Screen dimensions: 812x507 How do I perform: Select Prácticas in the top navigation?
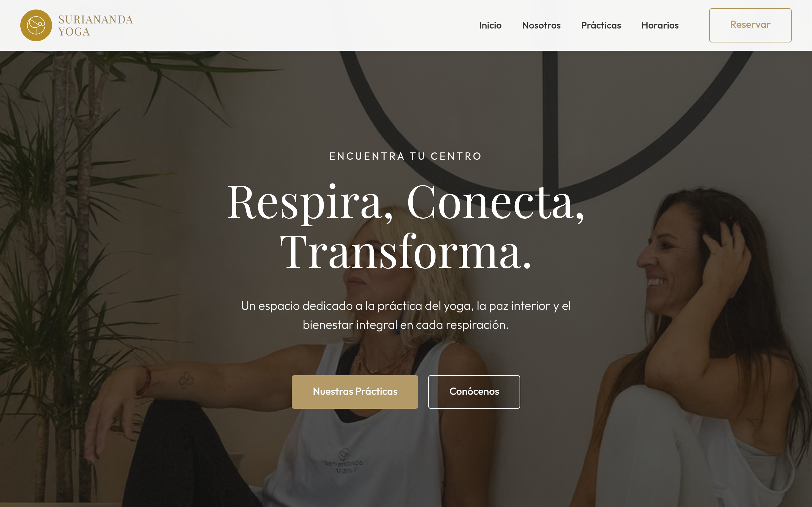601,25
